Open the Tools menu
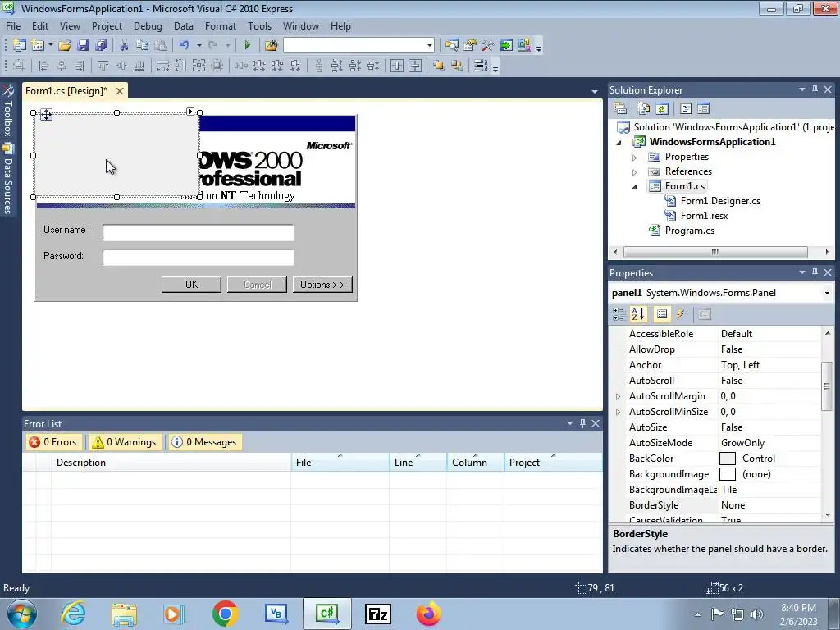The height and width of the screenshot is (630, 840). coord(259,26)
